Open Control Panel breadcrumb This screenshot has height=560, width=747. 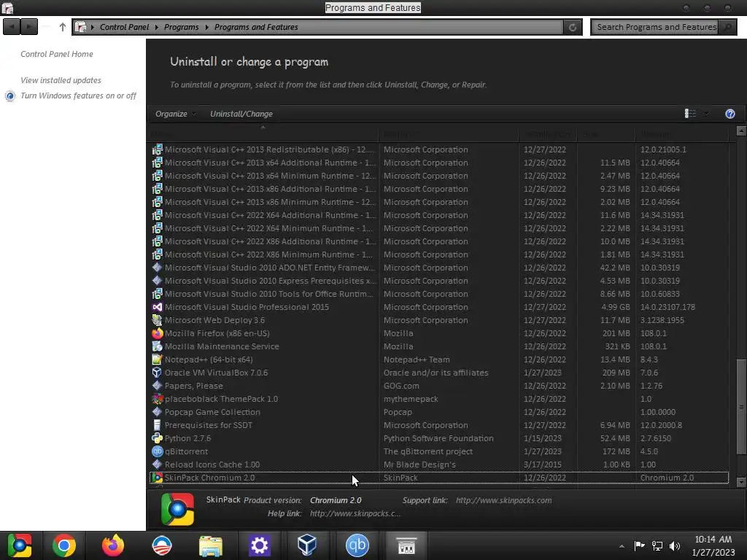click(x=124, y=27)
